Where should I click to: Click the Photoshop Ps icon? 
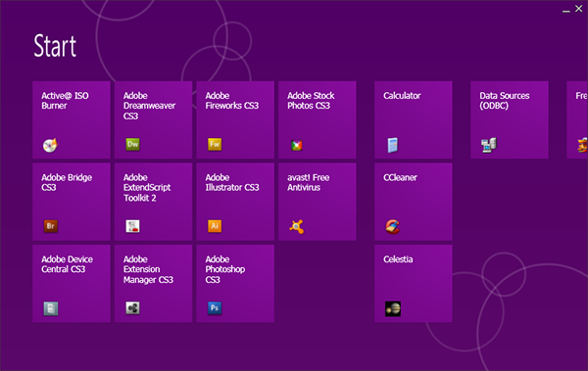pyautogui.click(x=215, y=308)
